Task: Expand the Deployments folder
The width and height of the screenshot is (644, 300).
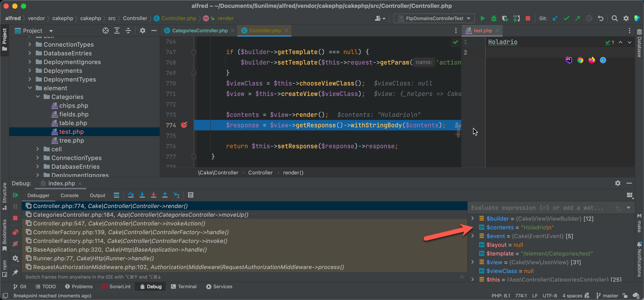Action: (30, 71)
